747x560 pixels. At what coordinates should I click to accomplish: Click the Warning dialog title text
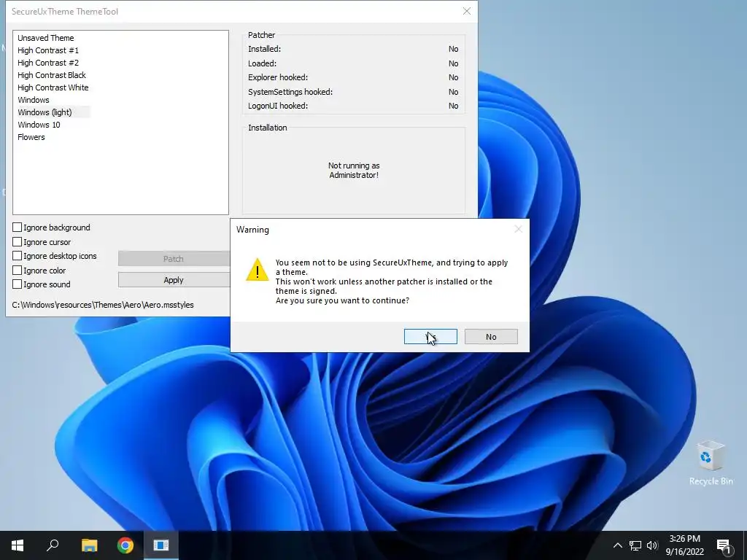252,230
